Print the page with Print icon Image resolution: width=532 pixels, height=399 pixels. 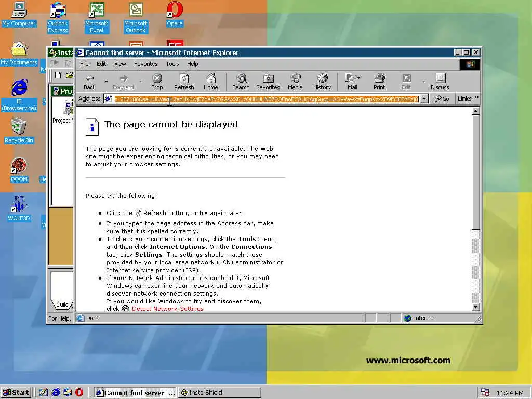379,82
